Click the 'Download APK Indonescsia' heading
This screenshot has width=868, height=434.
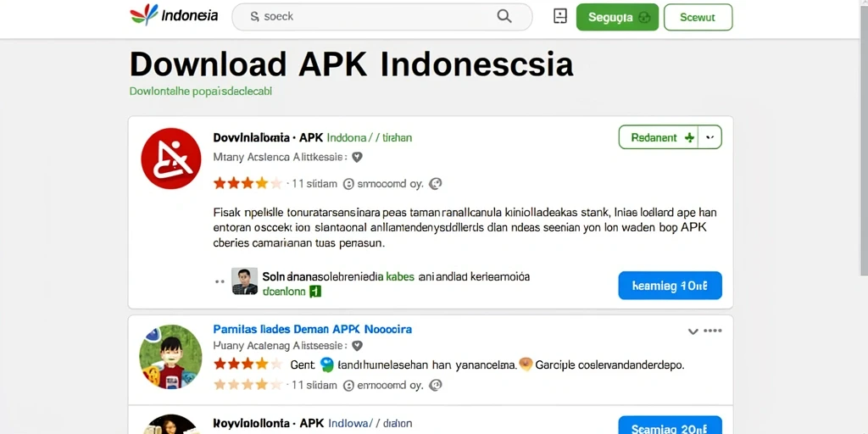point(352,64)
